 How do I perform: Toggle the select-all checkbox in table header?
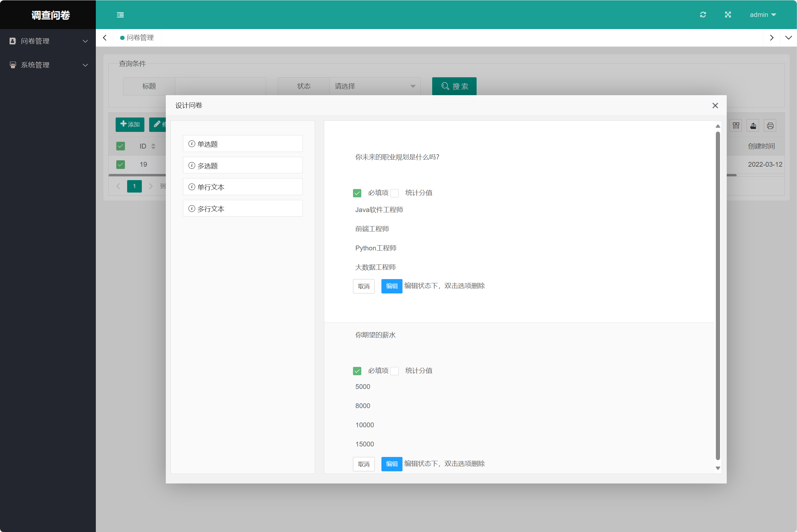[120, 146]
